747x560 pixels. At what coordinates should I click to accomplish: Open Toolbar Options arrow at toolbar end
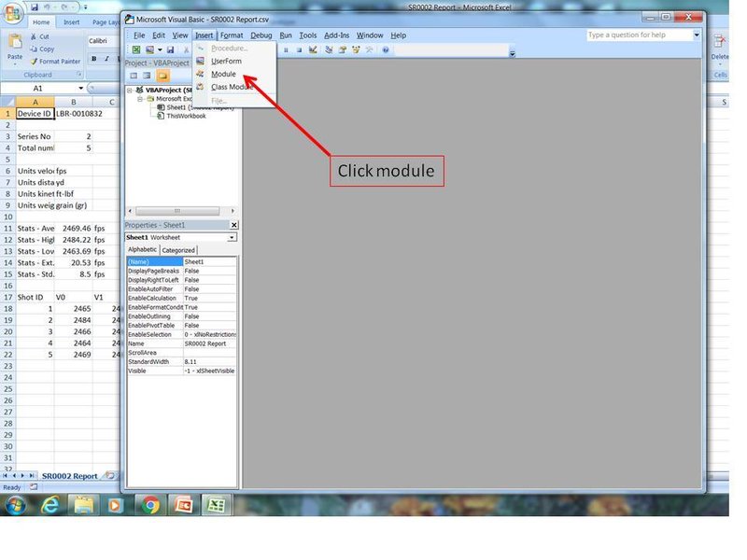(x=513, y=53)
